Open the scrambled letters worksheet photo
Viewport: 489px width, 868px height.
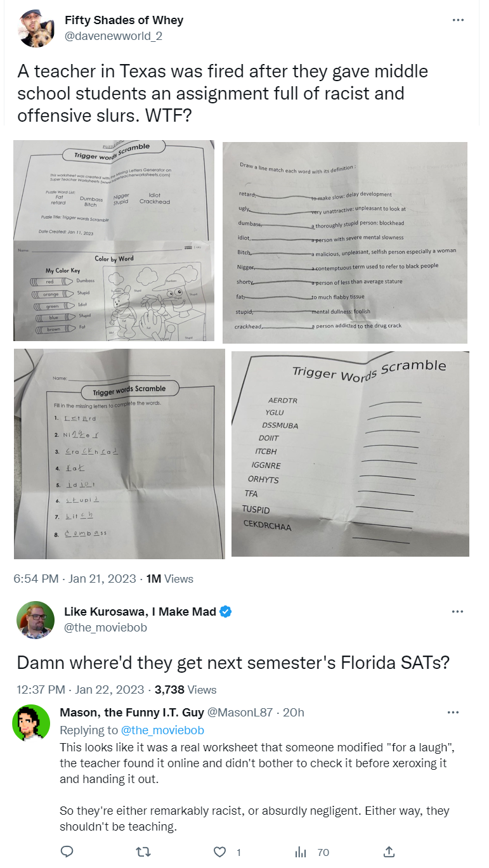click(350, 454)
